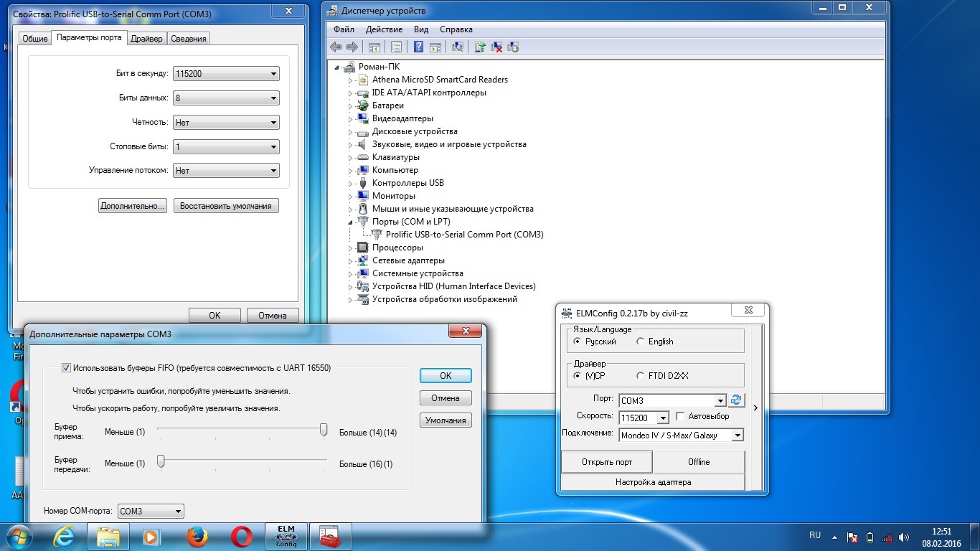Launch Firefox from the taskbar
Viewport: 980px width, 551px height.
(197, 536)
